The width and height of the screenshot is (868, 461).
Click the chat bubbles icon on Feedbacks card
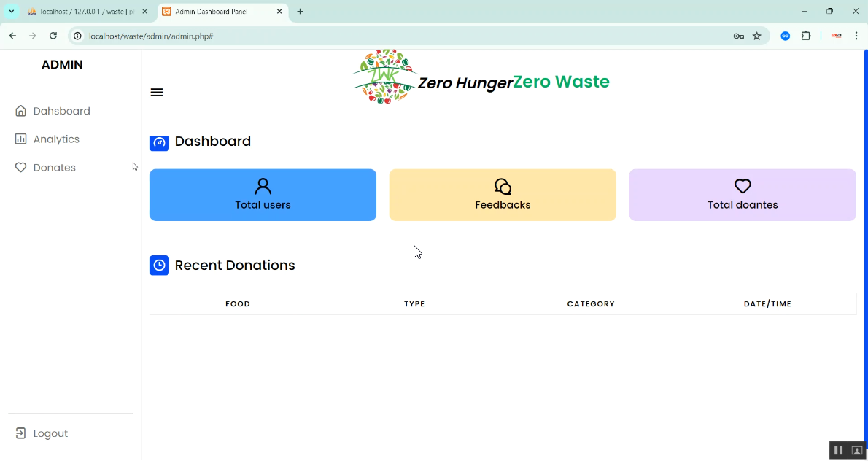(x=503, y=187)
